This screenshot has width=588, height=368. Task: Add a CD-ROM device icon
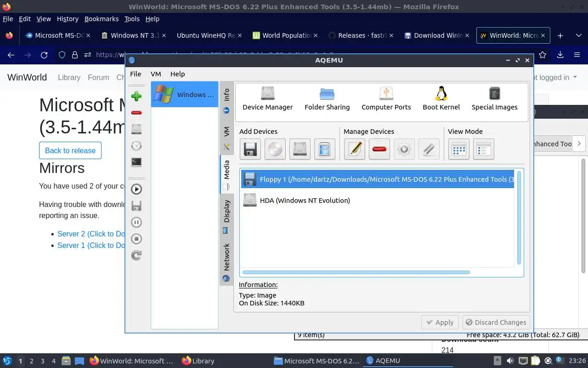(x=275, y=149)
